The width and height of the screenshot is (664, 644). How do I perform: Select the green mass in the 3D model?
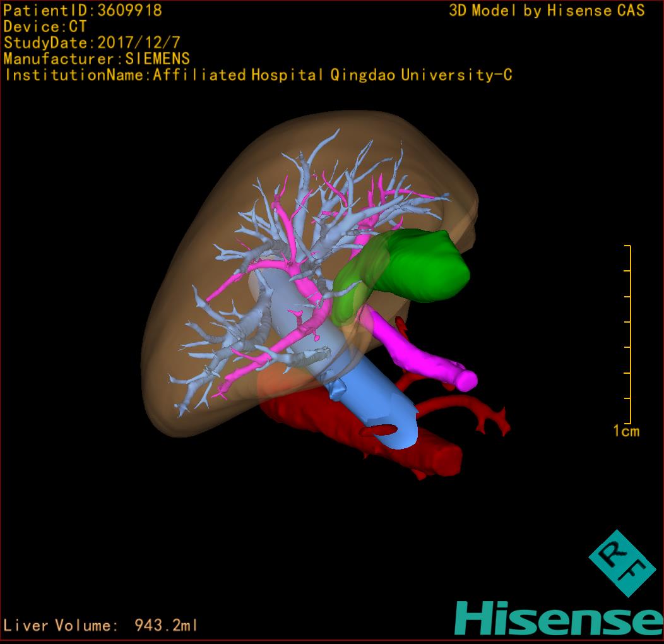417,265
